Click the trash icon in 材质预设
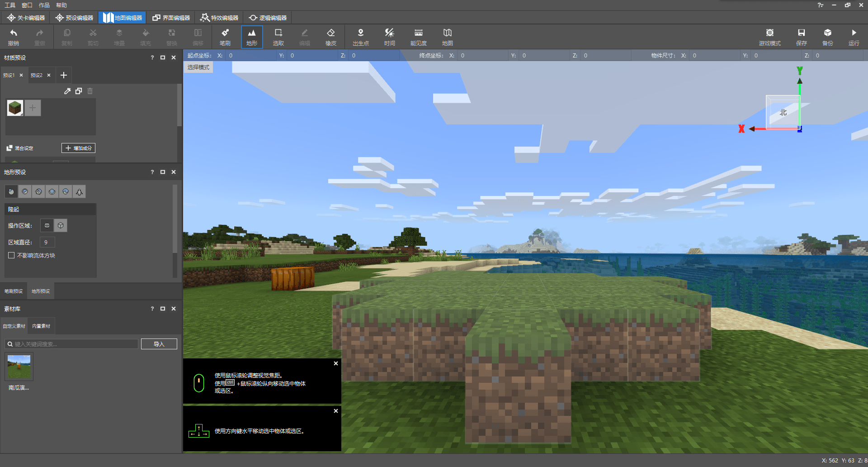Screen dimensions: 868x467 coord(90,91)
